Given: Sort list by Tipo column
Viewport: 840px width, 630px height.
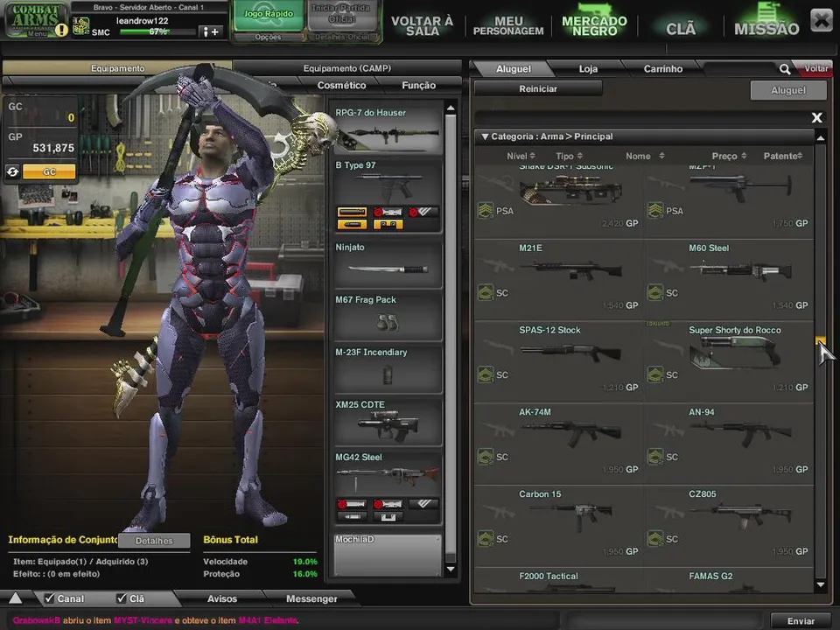Looking at the screenshot, I should [569, 156].
